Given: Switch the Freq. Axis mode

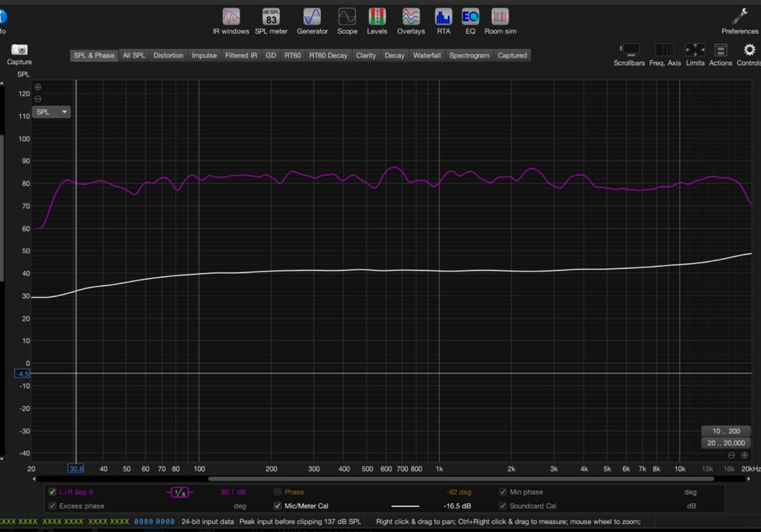Looking at the screenshot, I should tap(665, 55).
